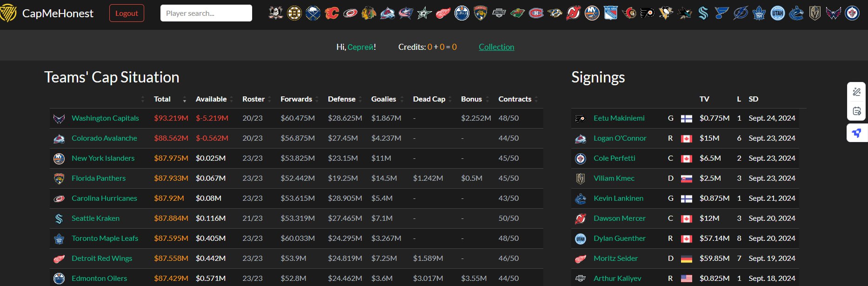Sort table by Contracts column
The width and height of the screenshot is (868, 286).
pyautogui.click(x=518, y=99)
